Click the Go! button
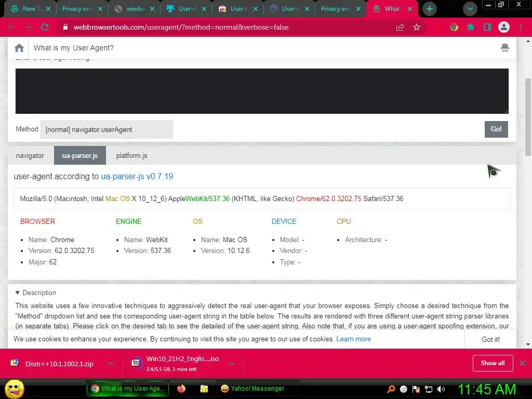This screenshot has height=399, width=532. (x=496, y=129)
